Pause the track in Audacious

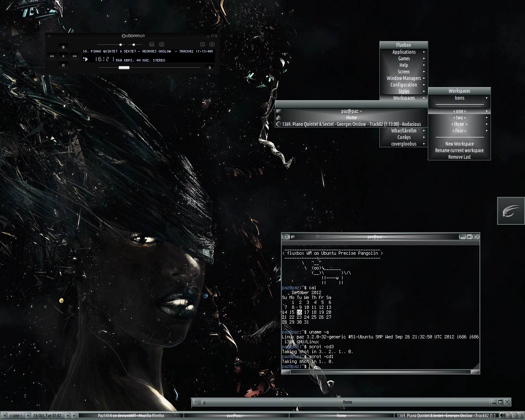[x=63, y=65]
